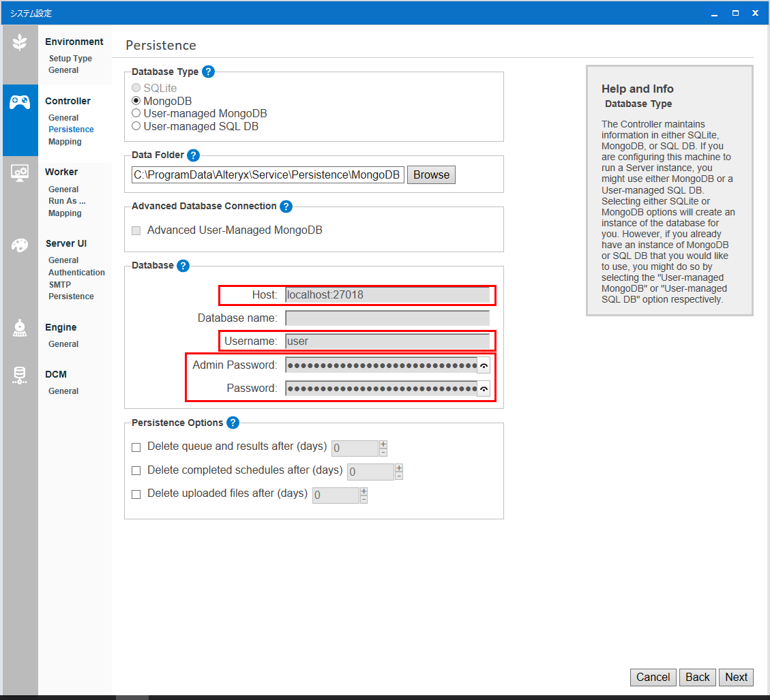Open Controller Mapping page

[x=65, y=142]
